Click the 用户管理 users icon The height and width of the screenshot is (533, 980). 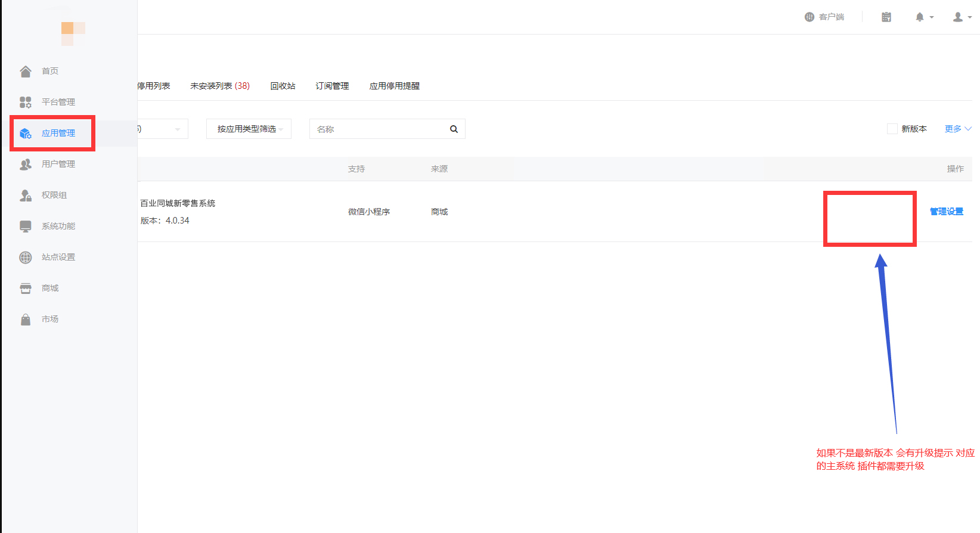26,165
